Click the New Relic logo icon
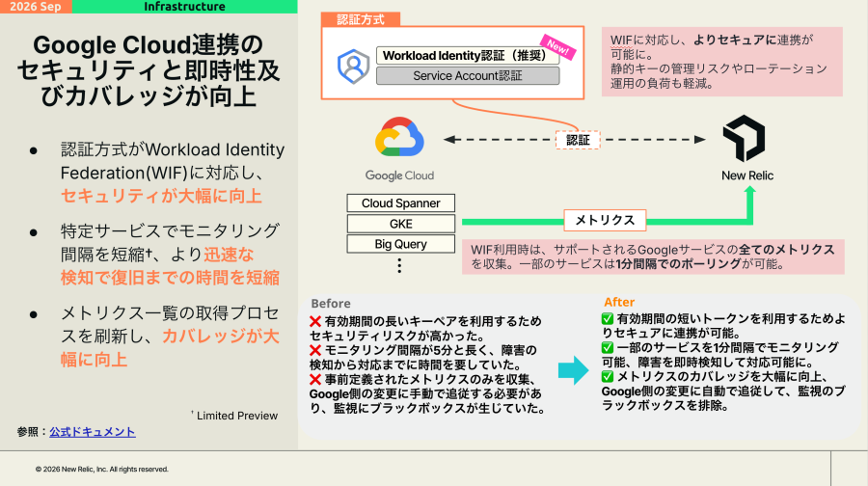The image size is (868, 486). 744,138
